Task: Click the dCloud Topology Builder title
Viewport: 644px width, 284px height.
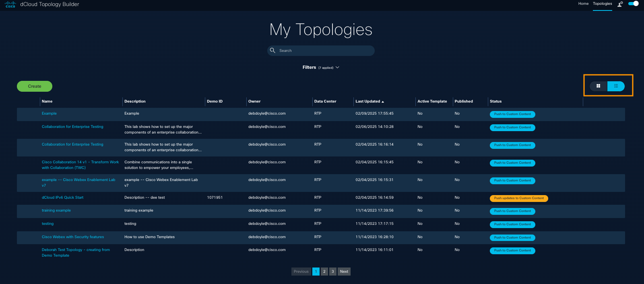Action: pyautogui.click(x=50, y=4)
